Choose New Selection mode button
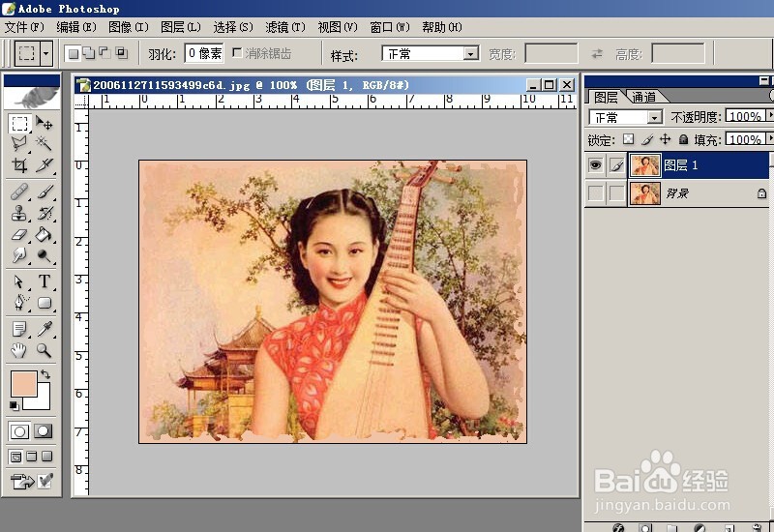The width and height of the screenshot is (774, 532). tap(74, 53)
